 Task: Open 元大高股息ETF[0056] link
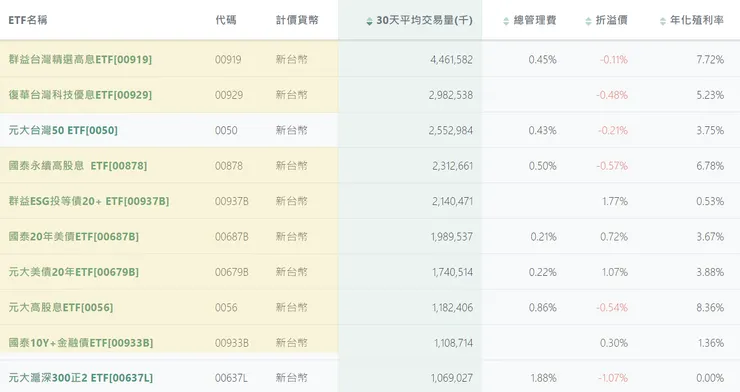(61, 307)
